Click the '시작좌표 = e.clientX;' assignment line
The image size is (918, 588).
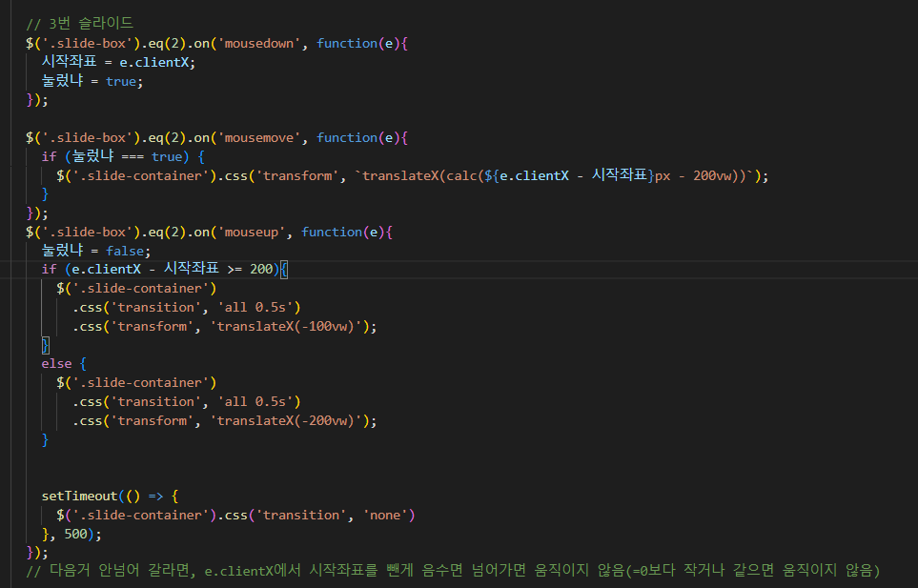118,62
